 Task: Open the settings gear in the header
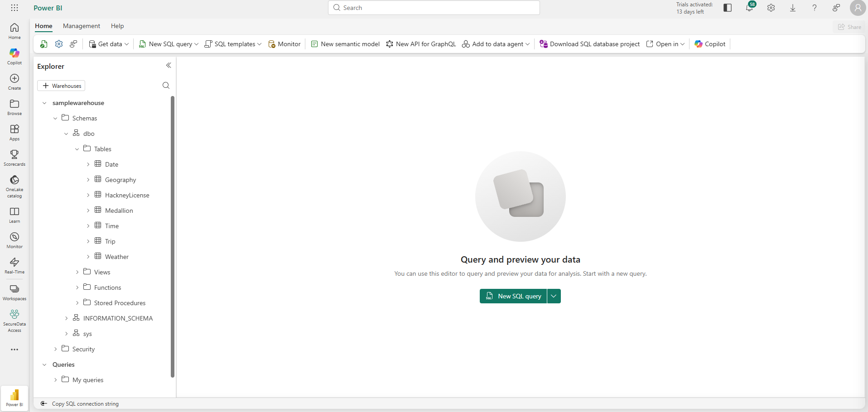[x=771, y=8]
